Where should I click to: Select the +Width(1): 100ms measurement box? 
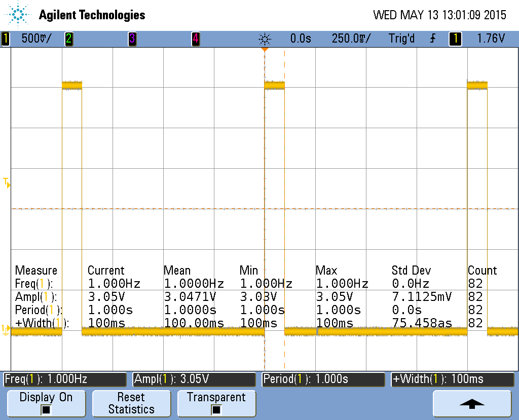453,379
